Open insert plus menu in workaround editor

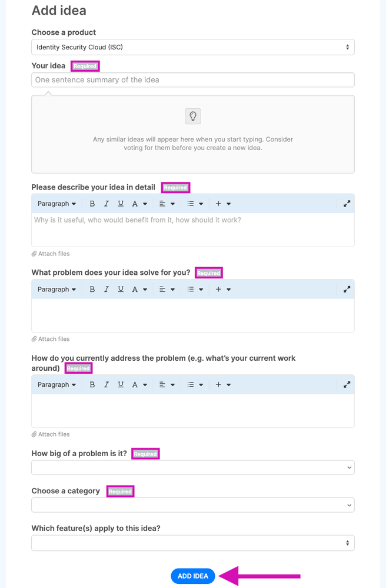(222, 385)
